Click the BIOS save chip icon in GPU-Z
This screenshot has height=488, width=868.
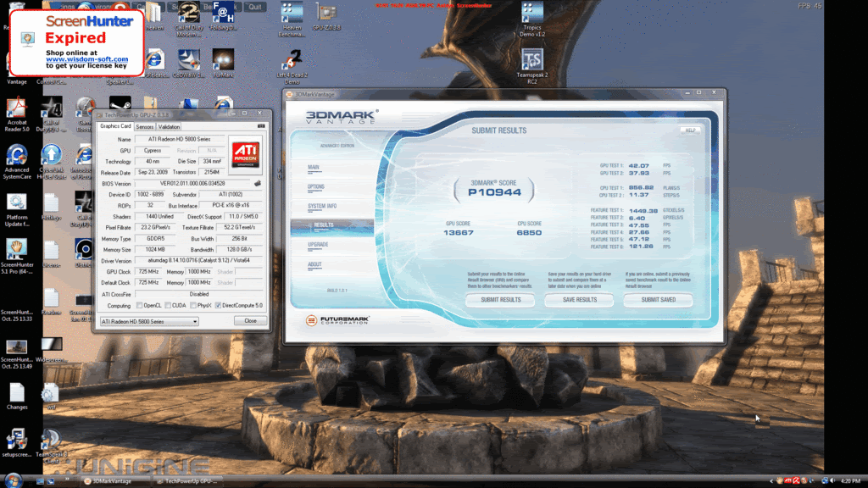pyautogui.click(x=258, y=183)
